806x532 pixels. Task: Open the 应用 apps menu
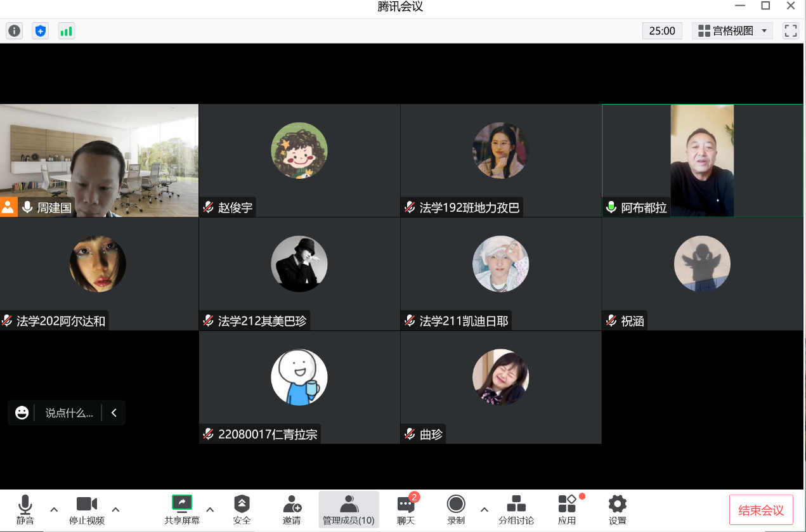567,510
